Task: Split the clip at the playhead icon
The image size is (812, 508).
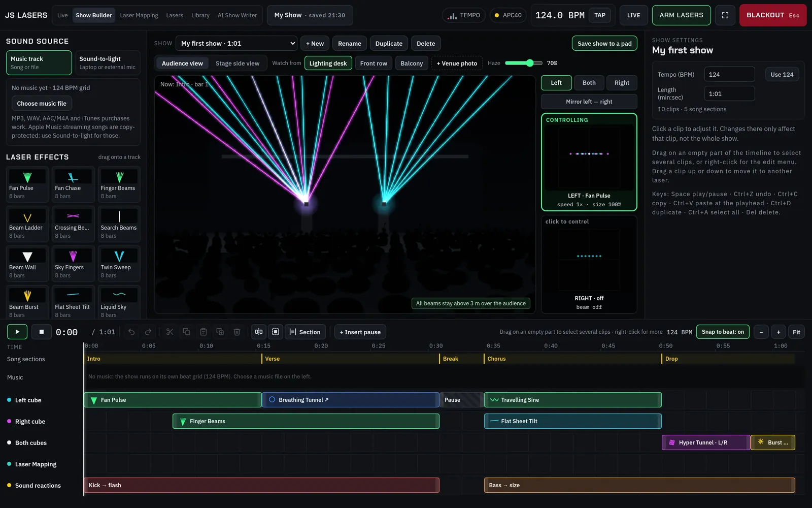Action: pyautogui.click(x=259, y=332)
